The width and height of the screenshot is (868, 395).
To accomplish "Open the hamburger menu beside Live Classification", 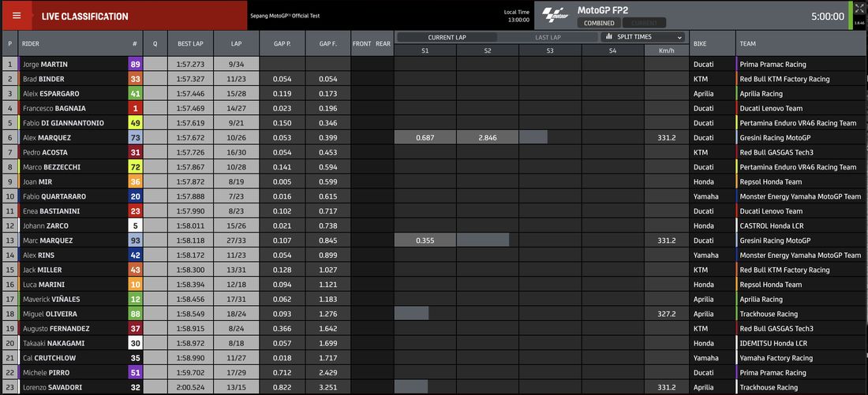I will [x=17, y=16].
